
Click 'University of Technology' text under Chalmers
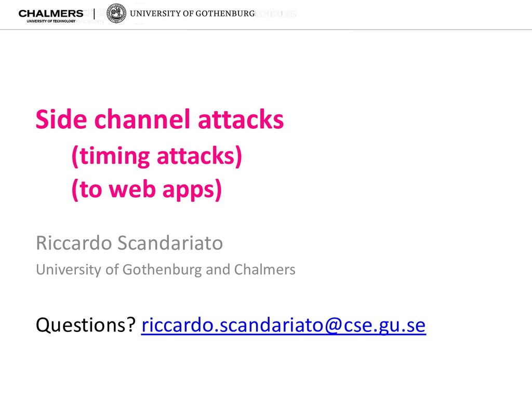click(51, 21)
